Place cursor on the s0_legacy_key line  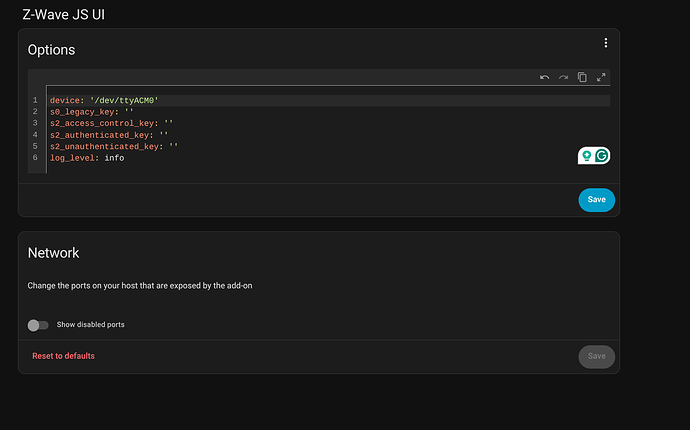click(92, 112)
